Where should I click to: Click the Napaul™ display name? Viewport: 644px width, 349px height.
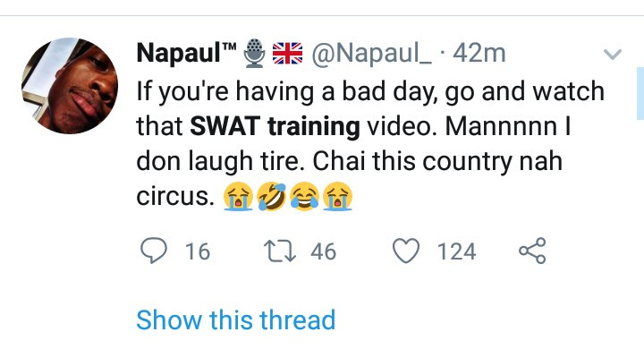(187, 53)
